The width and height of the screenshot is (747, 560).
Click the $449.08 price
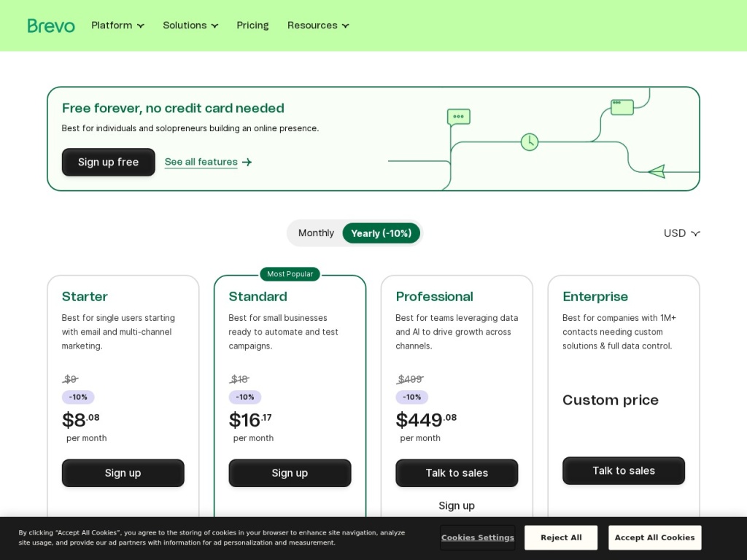[426, 419]
